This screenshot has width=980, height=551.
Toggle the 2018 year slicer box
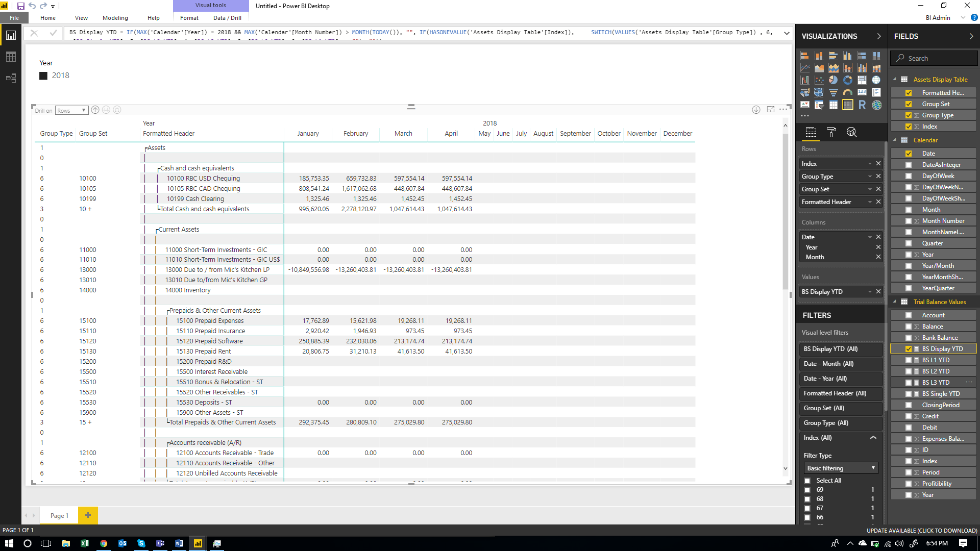click(43, 76)
